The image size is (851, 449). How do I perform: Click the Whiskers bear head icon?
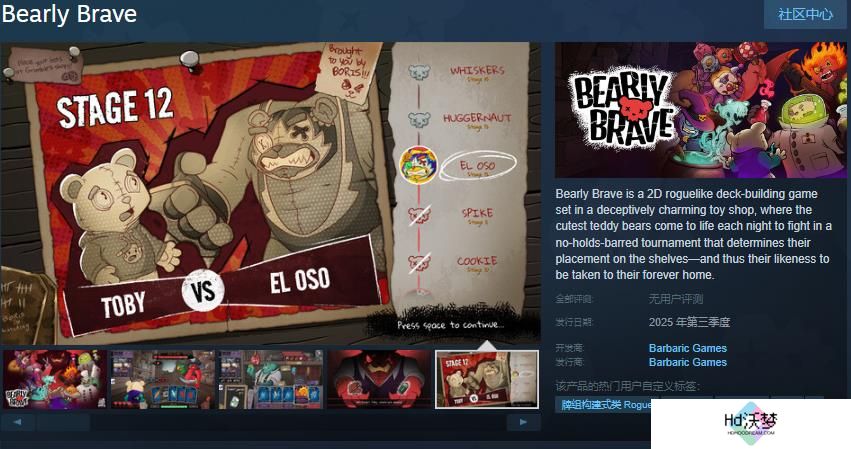(x=418, y=73)
